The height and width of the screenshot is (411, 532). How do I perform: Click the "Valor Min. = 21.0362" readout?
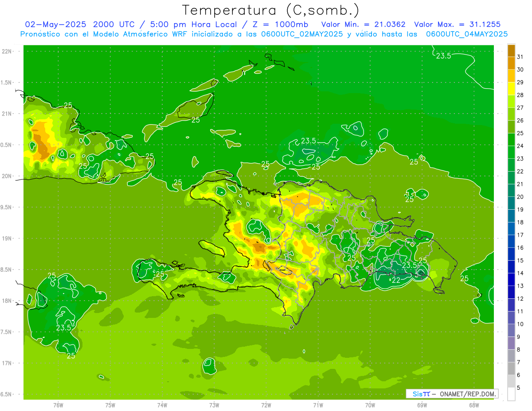[364, 24]
